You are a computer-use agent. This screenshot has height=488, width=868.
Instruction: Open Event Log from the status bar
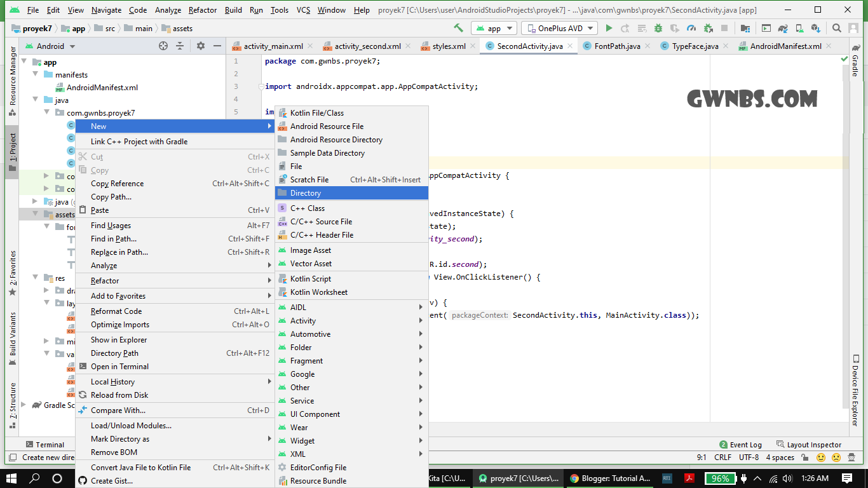(745, 444)
